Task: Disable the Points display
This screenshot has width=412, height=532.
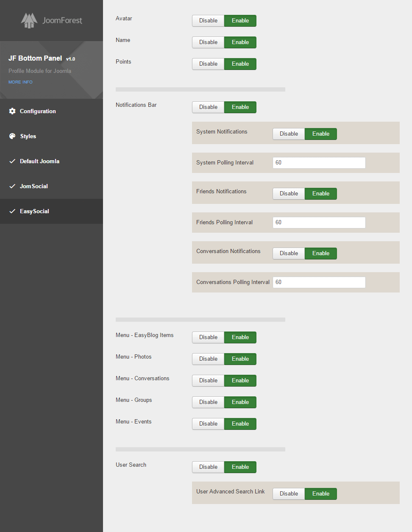Action: [208, 64]
